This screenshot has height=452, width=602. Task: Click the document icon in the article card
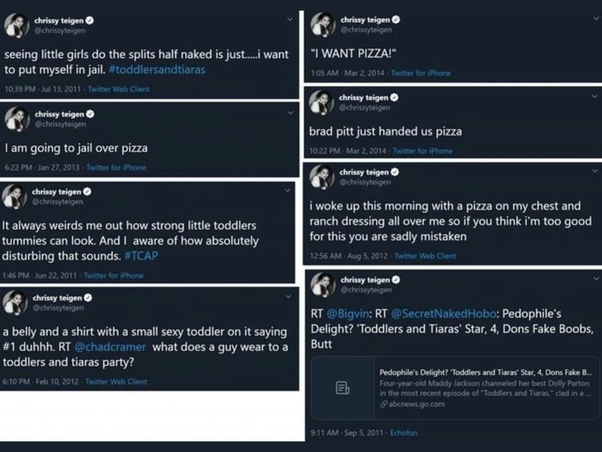click(342, 387)
